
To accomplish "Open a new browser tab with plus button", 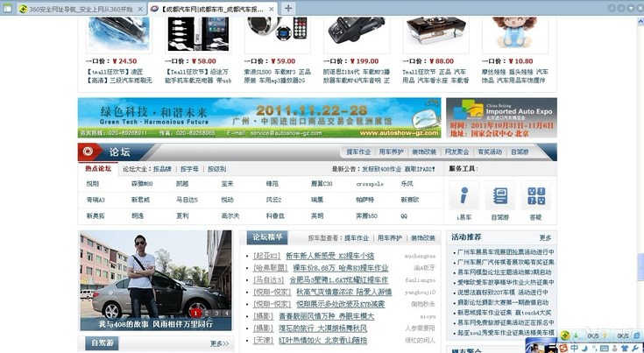I will tap(289, 8).
